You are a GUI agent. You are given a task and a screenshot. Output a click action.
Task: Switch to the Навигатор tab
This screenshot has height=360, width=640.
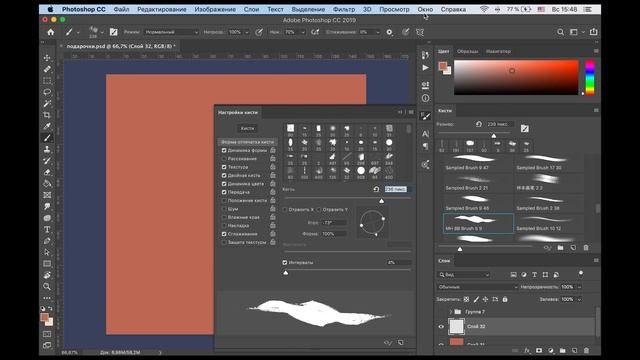coord(498,51)
